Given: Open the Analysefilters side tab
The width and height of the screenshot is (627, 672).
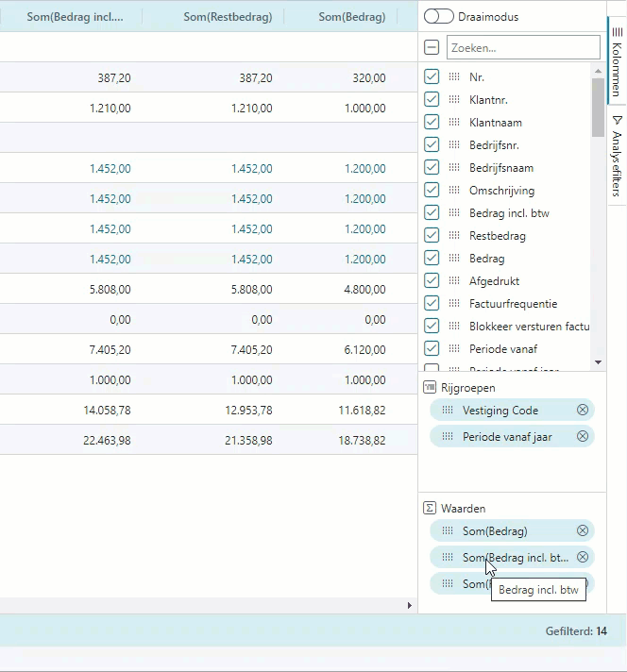Looking at the screenshot, I should coord(617,155).
